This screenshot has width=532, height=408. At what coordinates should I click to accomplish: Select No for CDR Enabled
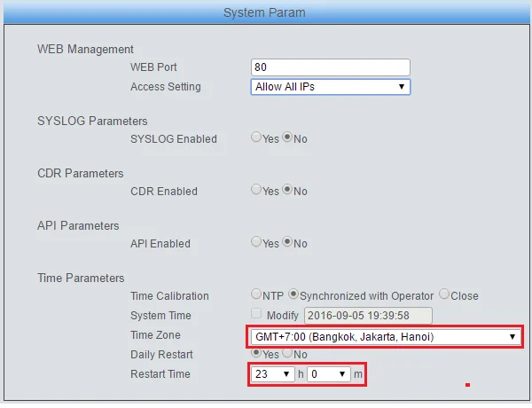point(287,190)
